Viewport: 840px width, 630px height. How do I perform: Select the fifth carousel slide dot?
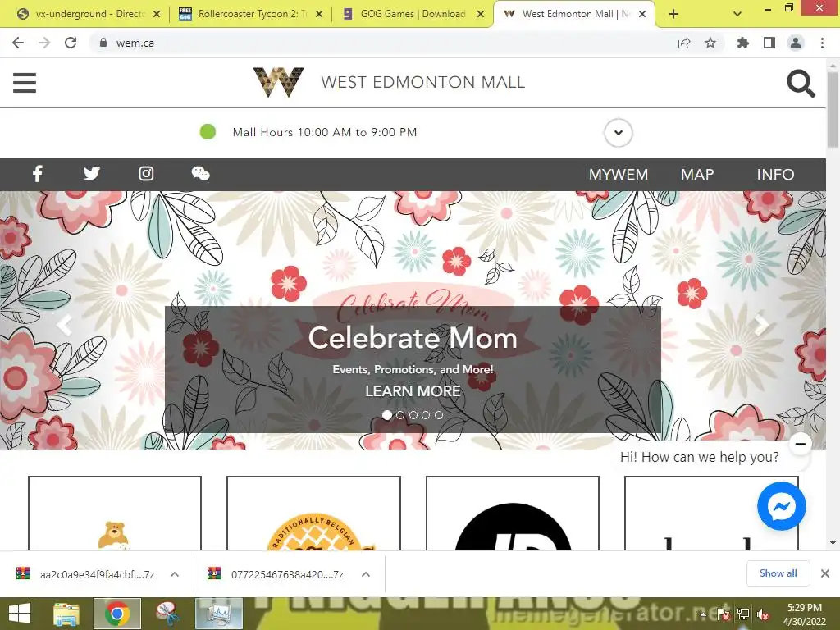point(439,415)
